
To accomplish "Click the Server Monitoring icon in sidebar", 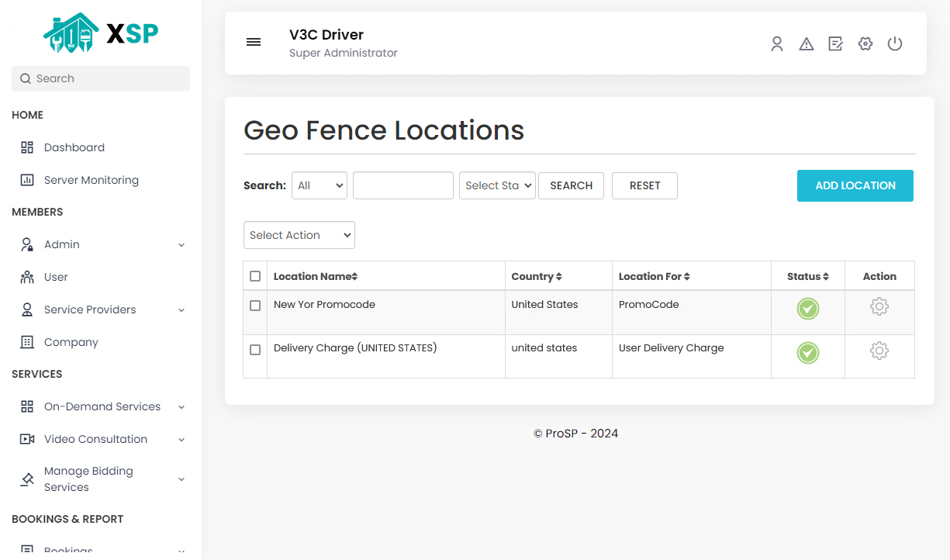I will coord(26,179).
